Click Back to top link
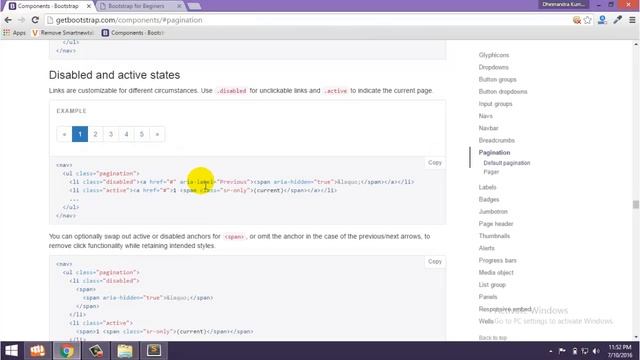This screenshot has height=360, width=640. (x=493, y=338)
